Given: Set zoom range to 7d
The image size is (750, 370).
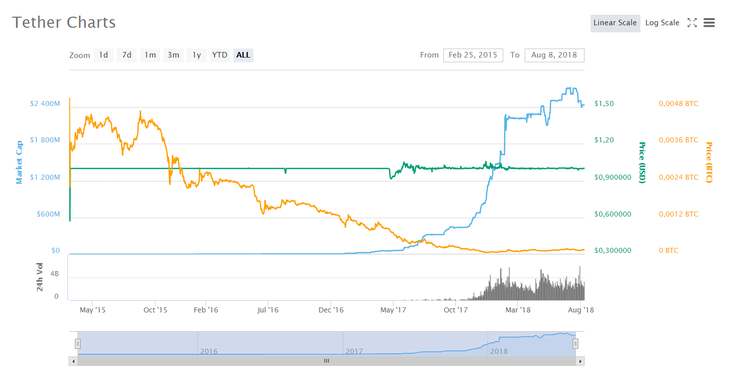Looking at the screenshot, I should (x=126, y=55).
